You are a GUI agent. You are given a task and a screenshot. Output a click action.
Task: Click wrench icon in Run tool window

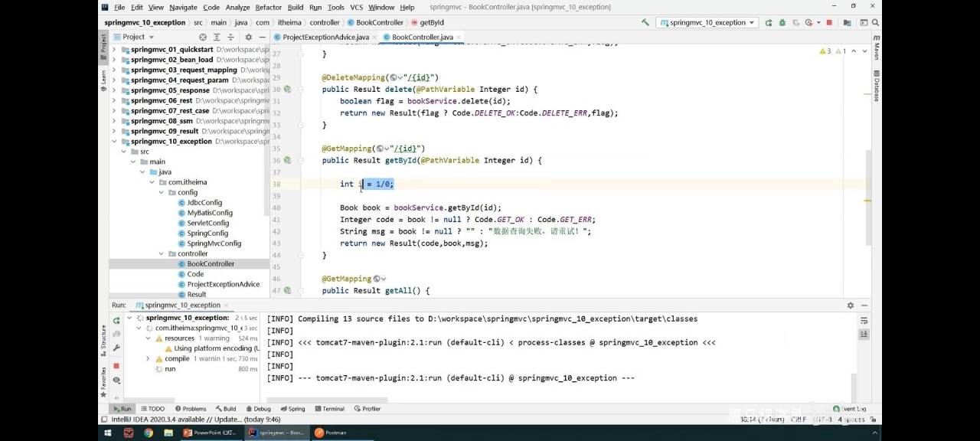coord(116,348)
